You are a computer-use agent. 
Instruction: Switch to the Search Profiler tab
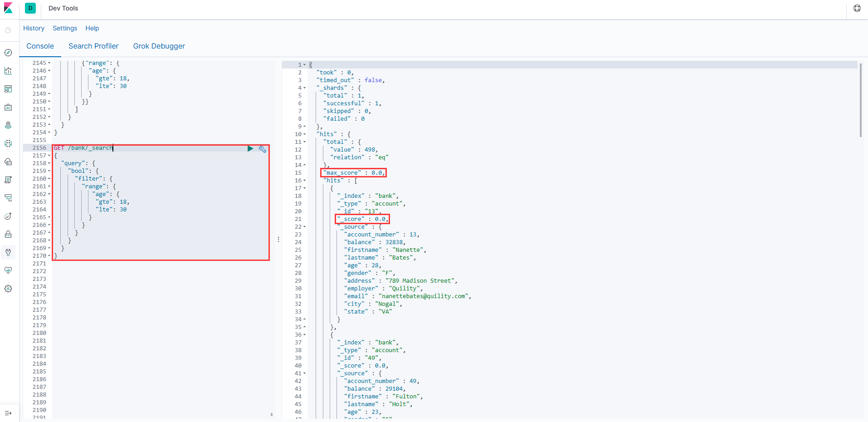93,46
